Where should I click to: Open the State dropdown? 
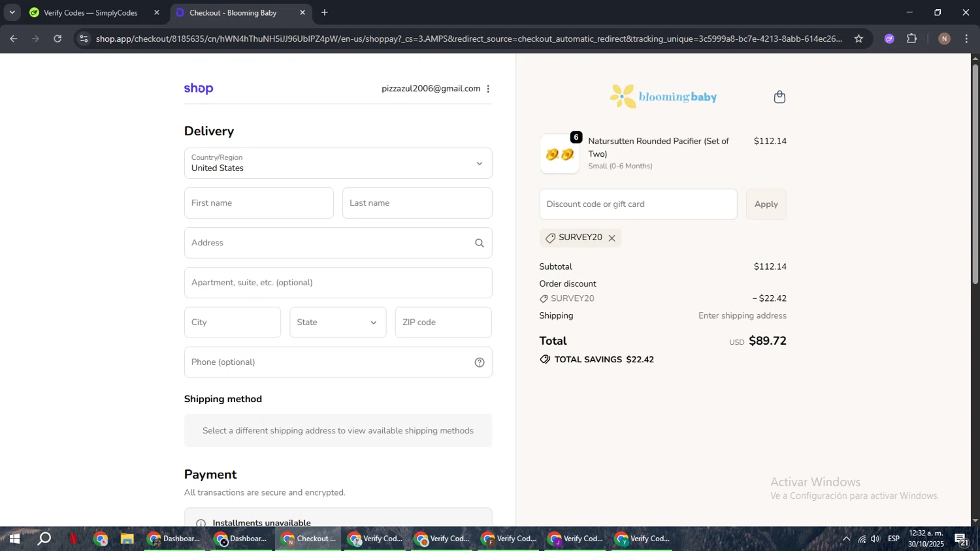338,323
